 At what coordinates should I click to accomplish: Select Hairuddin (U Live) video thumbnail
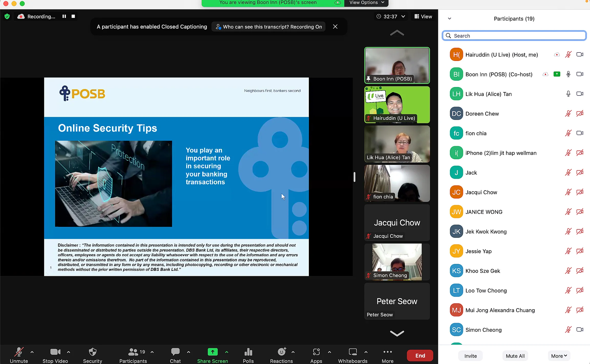click(x=397, y=105)
